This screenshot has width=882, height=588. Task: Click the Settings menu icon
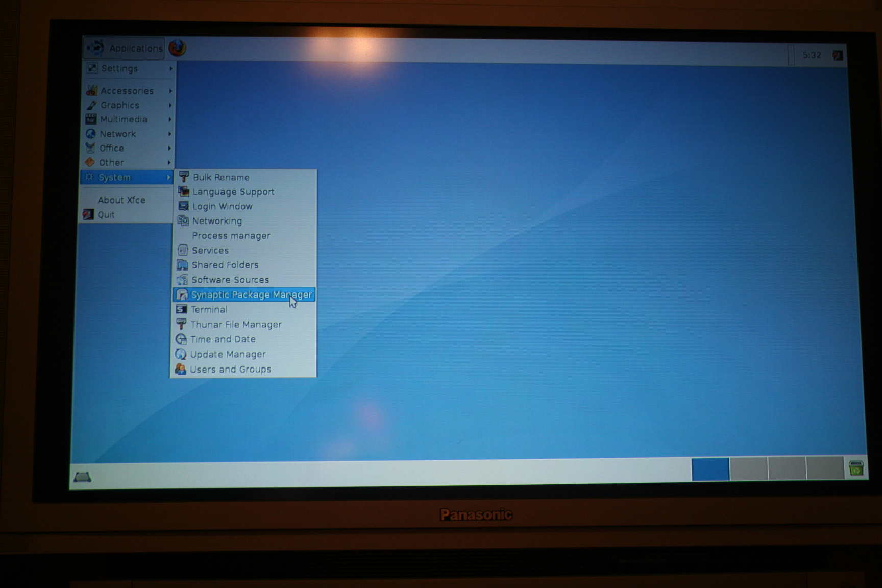[x=92, y=68]
